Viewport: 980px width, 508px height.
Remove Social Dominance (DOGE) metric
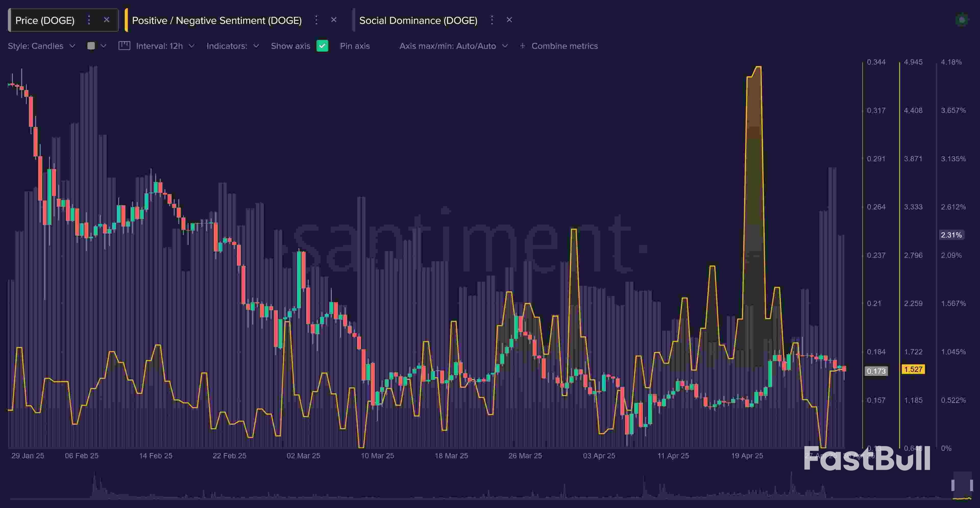click(509, 20)
